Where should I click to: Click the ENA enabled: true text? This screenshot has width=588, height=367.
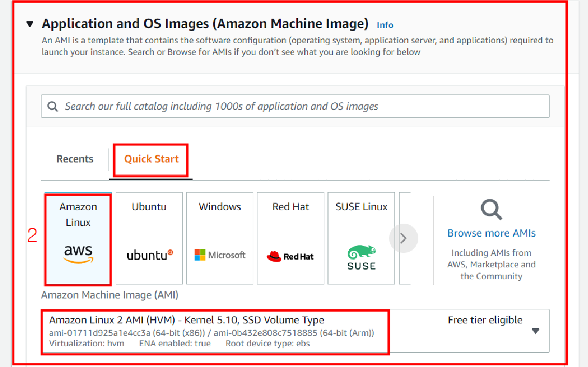tap(175, 343)
